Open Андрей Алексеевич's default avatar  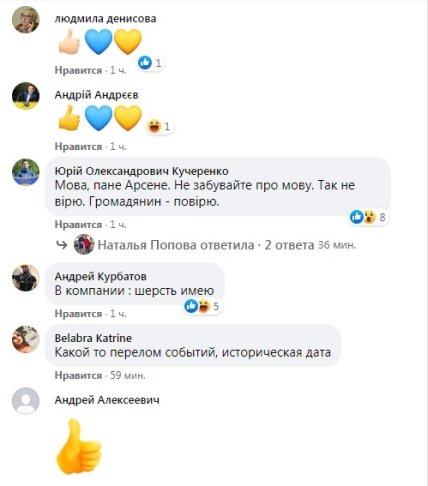[x=26, y=401]
